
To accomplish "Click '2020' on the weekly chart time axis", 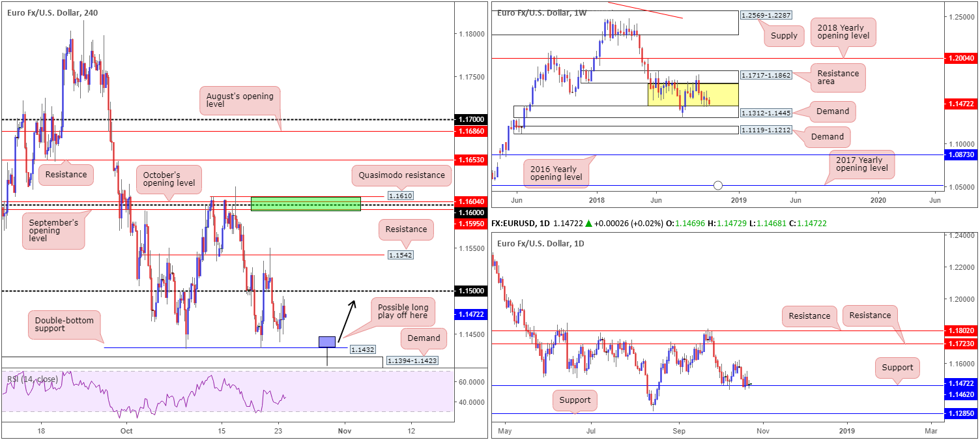I will coord(878,201).
